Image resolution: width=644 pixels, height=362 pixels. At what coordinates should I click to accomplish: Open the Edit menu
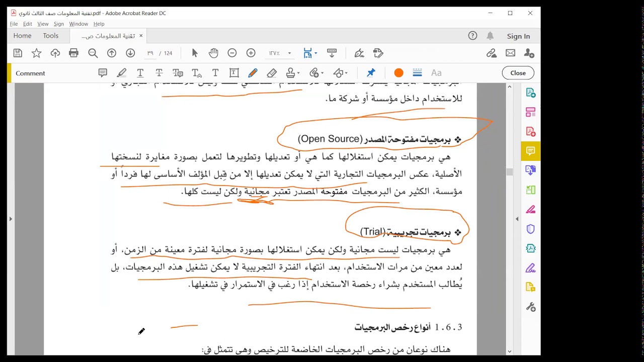pyautogui.click(x=28, y=24)
